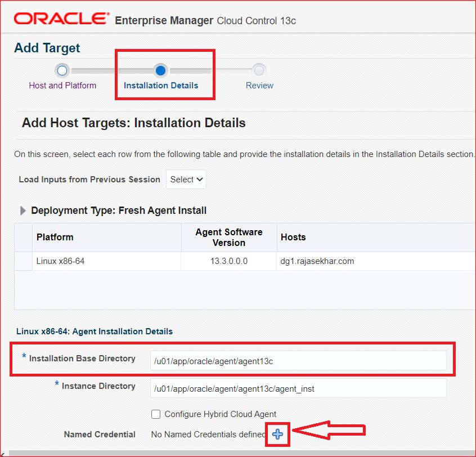The image size is (476, 457).
Task: Click the blue plus icon to add a Named Credential
Action: [x=277, y=433]
